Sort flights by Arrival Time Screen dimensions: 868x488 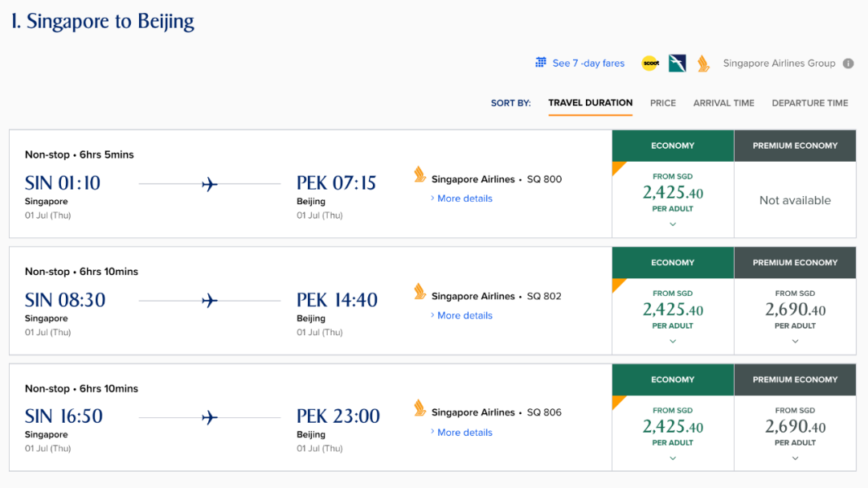(723, 103)
